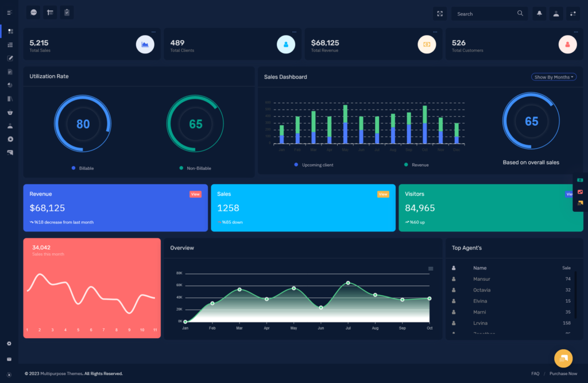Viewport: 588px width, 383px height.
Task: Click the 34,042 Sales this month card
Action: click(92, 288)
